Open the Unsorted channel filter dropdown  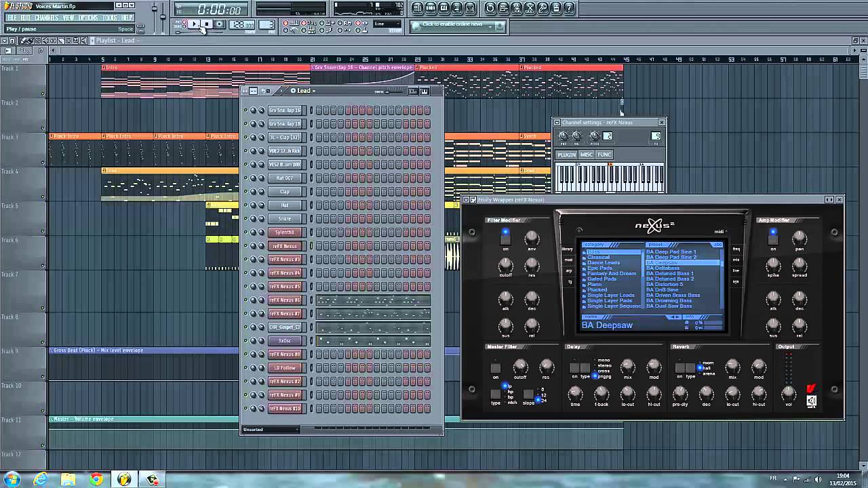point(270,429)
